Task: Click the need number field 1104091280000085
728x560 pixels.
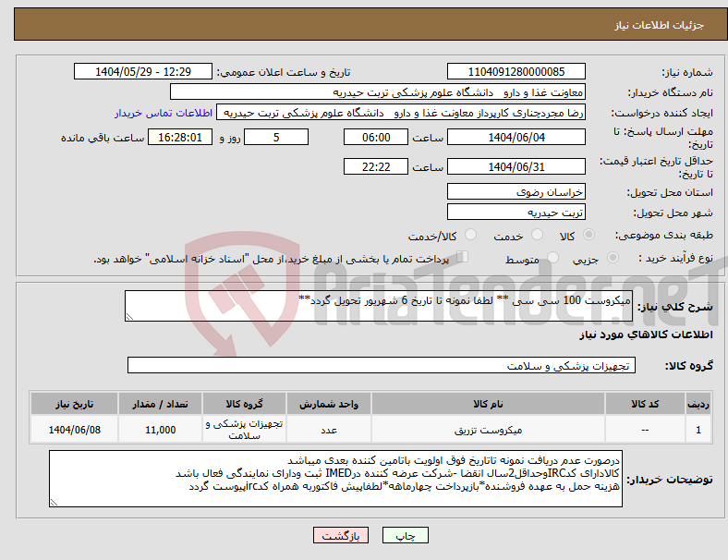Action: pyautogui.click(x=516, y=71)
